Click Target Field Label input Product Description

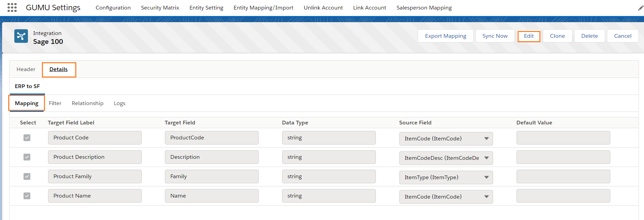[x=95, y=157]
